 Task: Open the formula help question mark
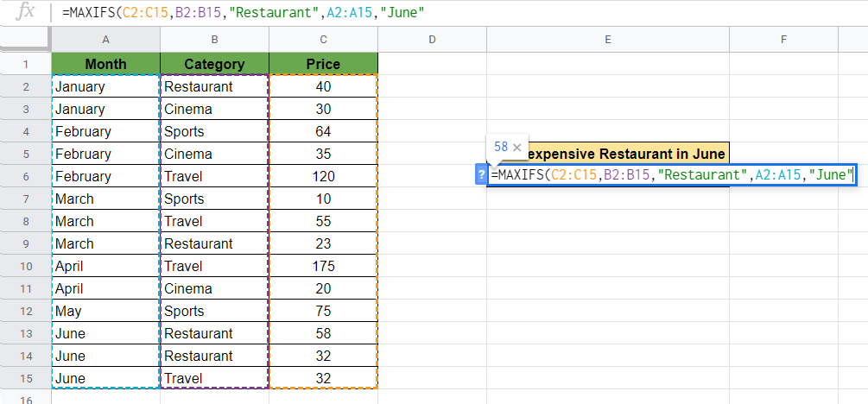481,175
